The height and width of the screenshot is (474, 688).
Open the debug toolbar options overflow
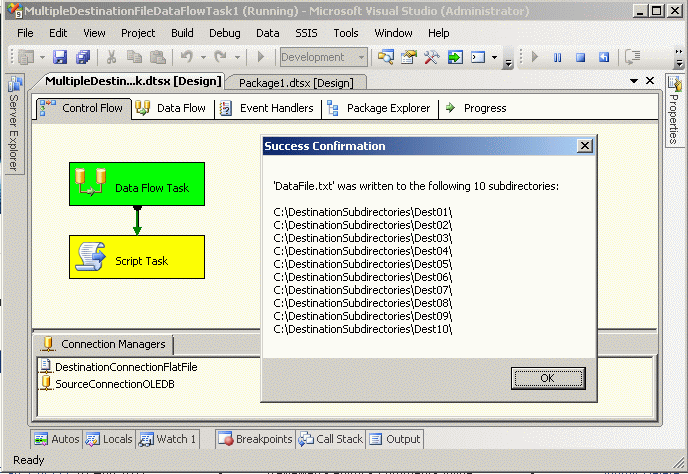679,58
